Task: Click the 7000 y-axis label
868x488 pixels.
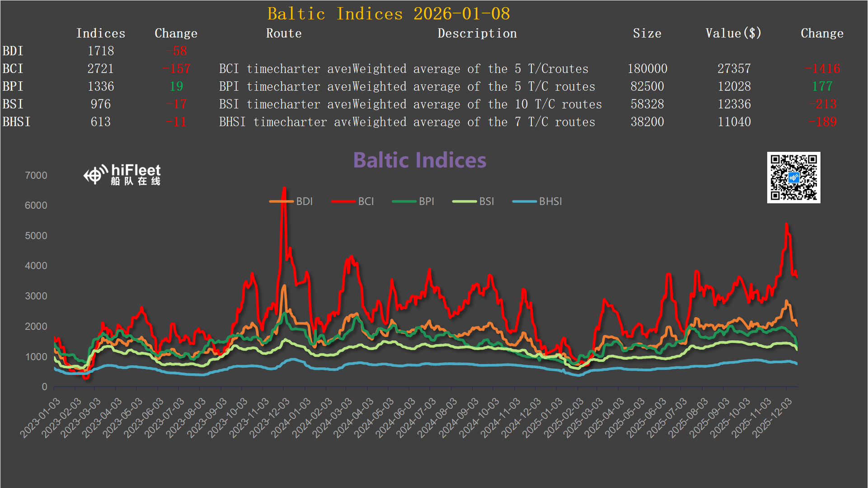Action: click(x=36, y=175)
